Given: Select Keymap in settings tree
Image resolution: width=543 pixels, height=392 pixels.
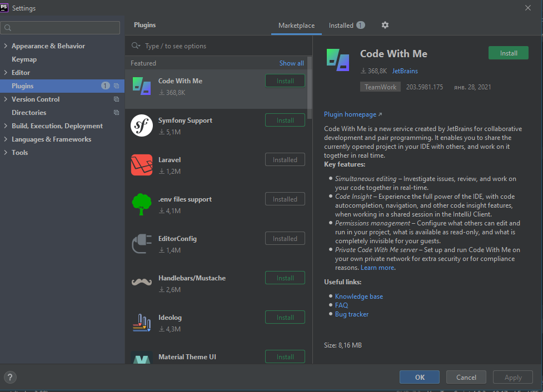Looking at the screenshot, I should coord(24,59).
